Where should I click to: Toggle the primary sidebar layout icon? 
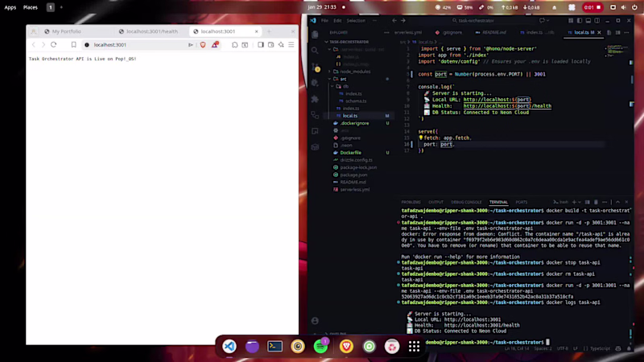coord(580,21)
